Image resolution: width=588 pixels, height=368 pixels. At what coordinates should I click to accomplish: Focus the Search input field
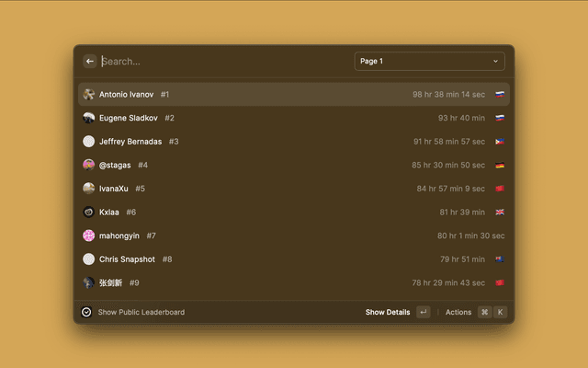[220, 62]
